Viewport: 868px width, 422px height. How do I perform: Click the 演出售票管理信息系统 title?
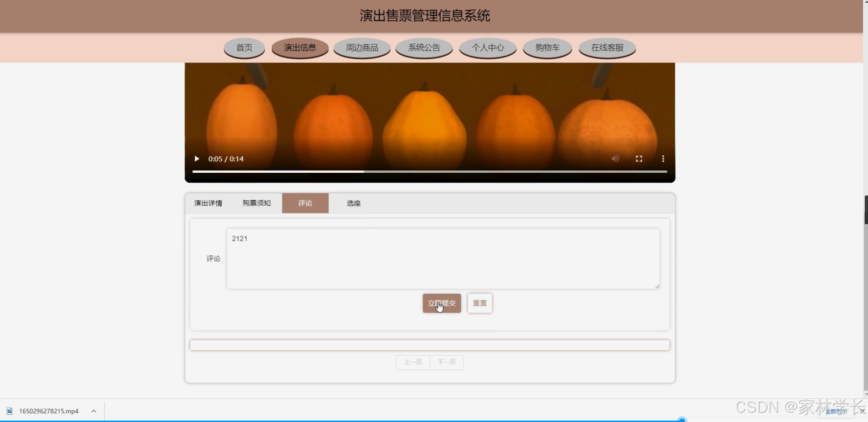tap(425, 16)
